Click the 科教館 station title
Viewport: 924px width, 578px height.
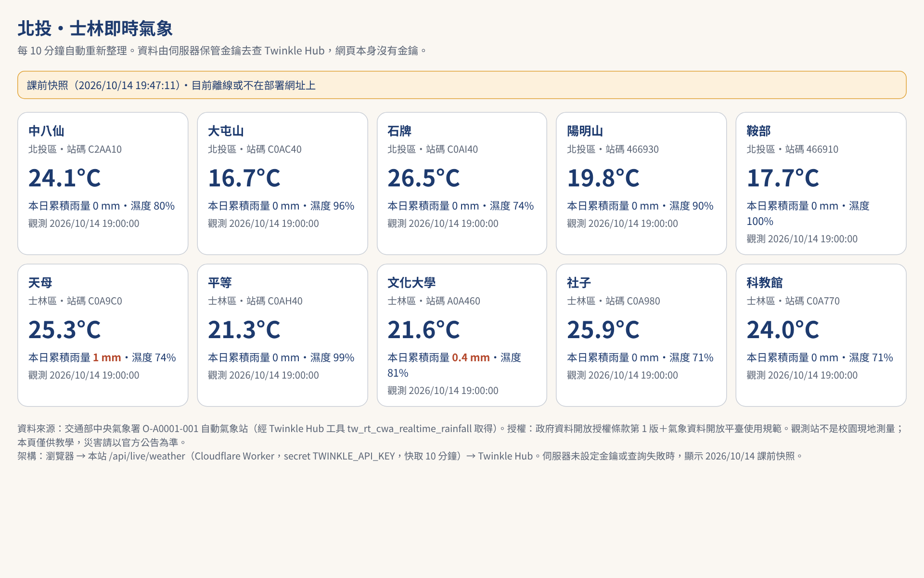pos(765,283)
